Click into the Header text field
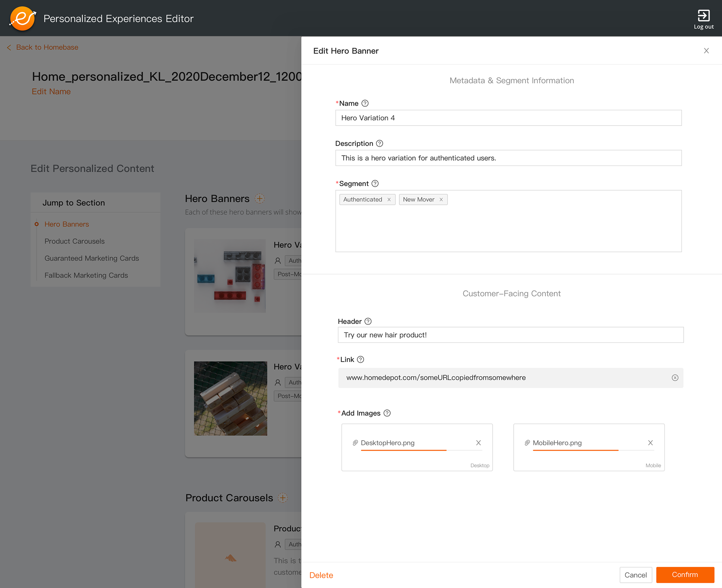 pos(510,335)
